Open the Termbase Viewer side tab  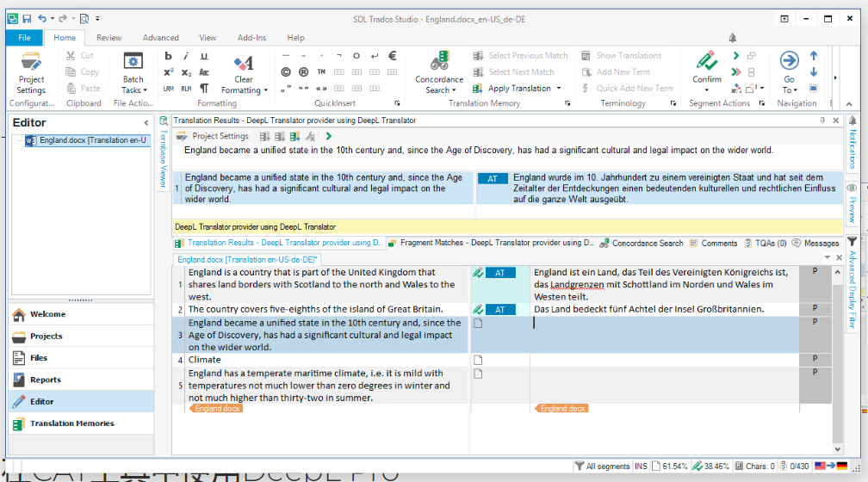(164, 152)
